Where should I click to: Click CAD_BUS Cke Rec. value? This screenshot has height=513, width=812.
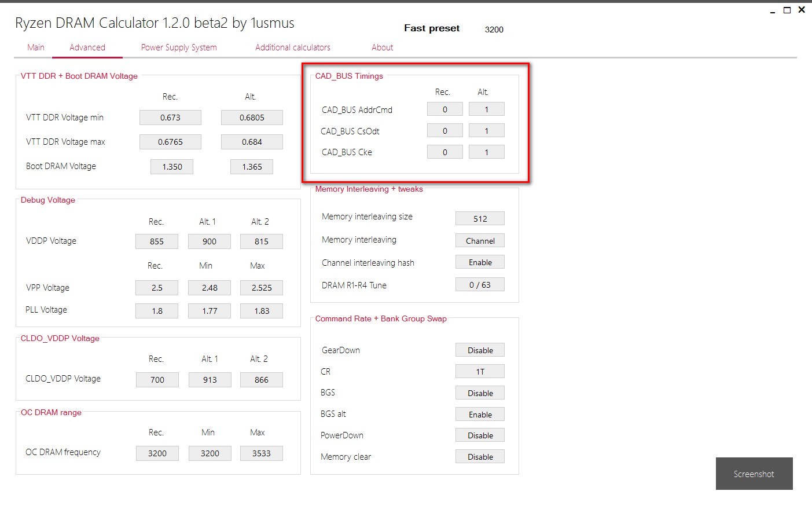coord(445,152)
